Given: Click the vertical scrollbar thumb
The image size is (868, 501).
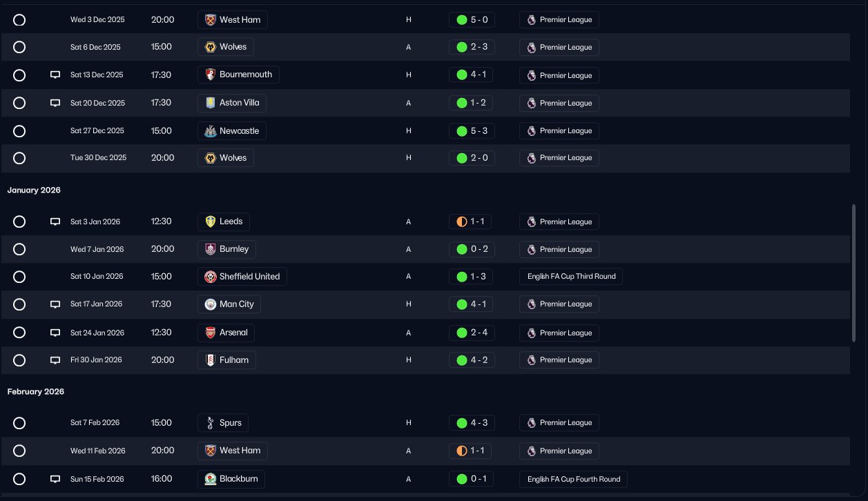Looking at the screenshot, I should point(854,273).
